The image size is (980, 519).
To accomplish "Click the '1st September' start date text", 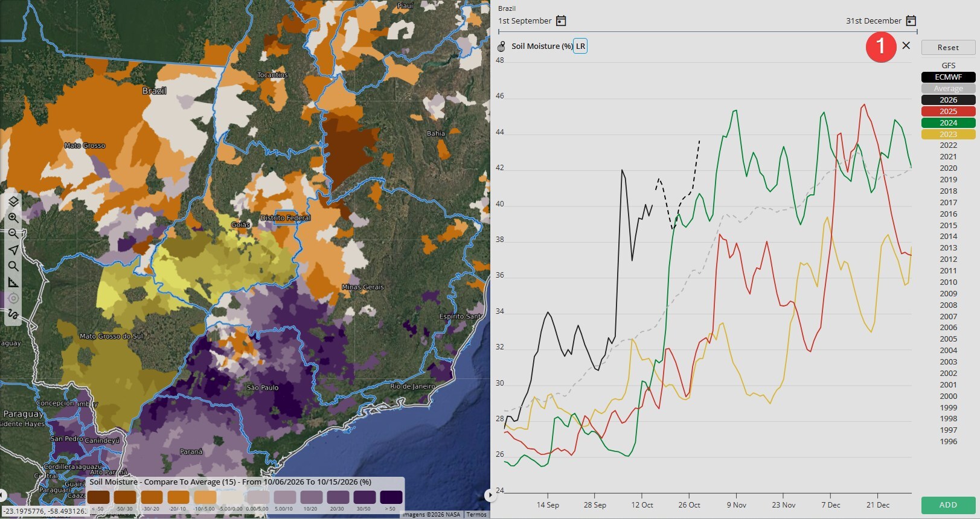I will [525, 21].
